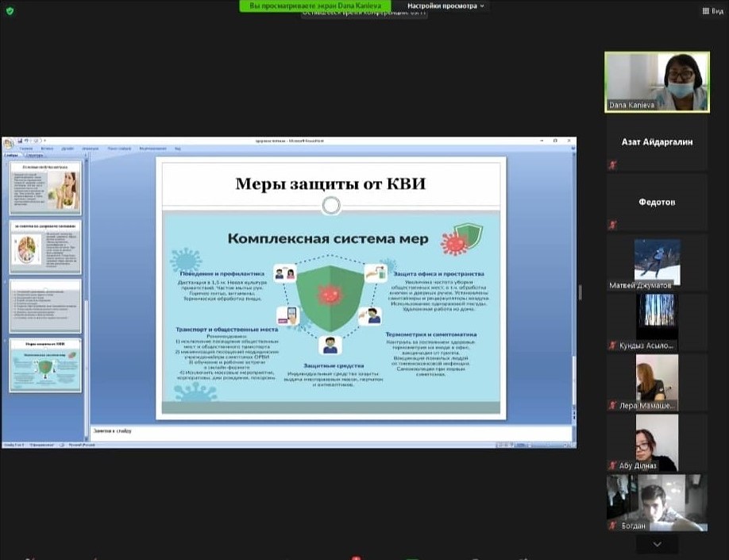
Task: Open the Настройки просмотра dropdown
Action: point(447,6)
